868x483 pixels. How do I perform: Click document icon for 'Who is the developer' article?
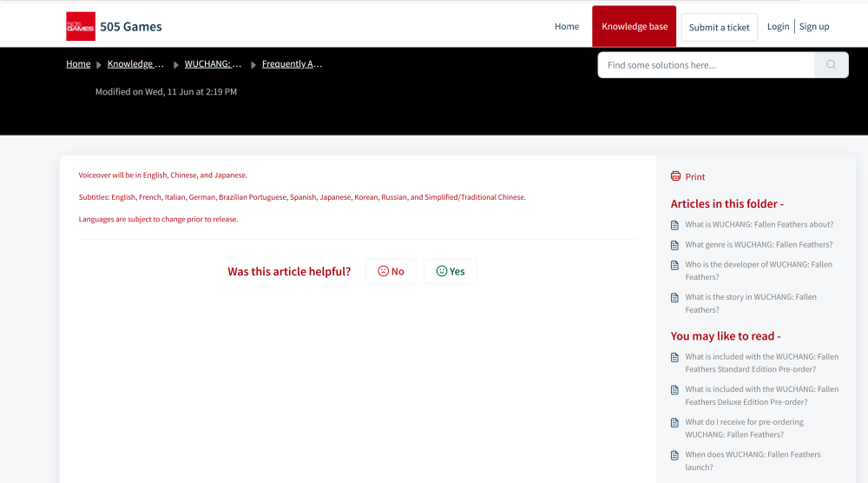click(675, 265)
